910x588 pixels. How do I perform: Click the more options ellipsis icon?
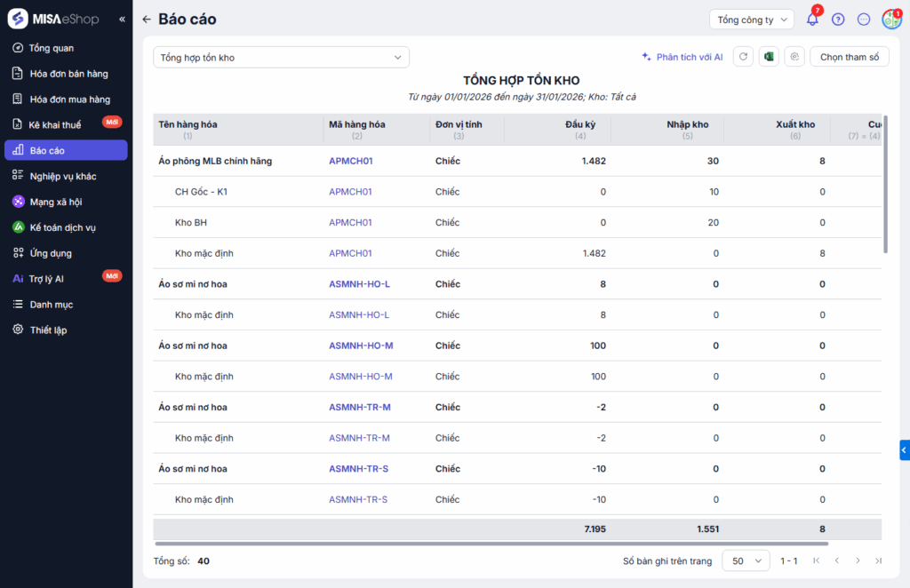coord(864,20)
